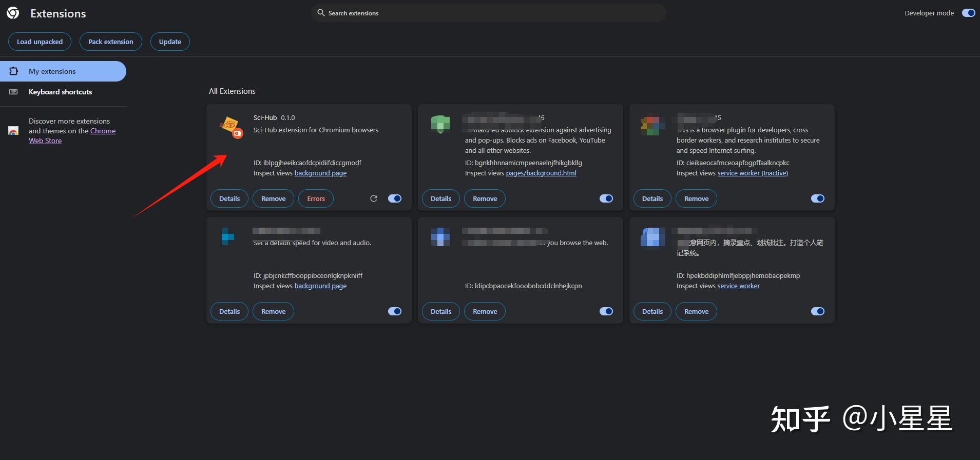Remove the developer browser plugin extension
Screen dimensions: 980x460
[696, 198]
